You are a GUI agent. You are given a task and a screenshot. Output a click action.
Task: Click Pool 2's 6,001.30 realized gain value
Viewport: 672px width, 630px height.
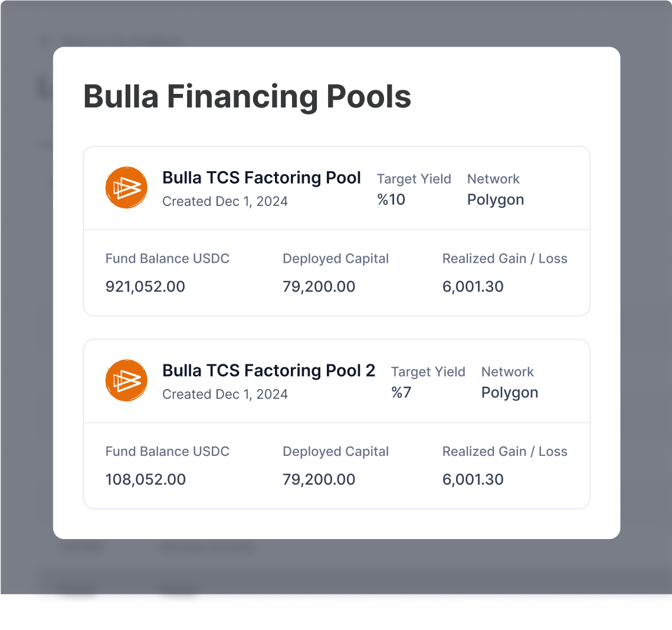[473, 479]
